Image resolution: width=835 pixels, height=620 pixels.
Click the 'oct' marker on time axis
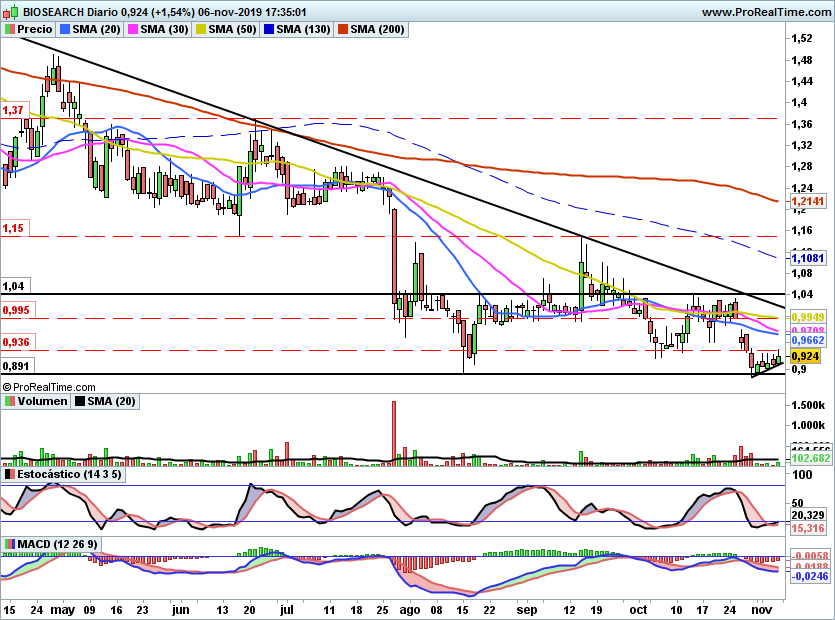coord(638,609)
